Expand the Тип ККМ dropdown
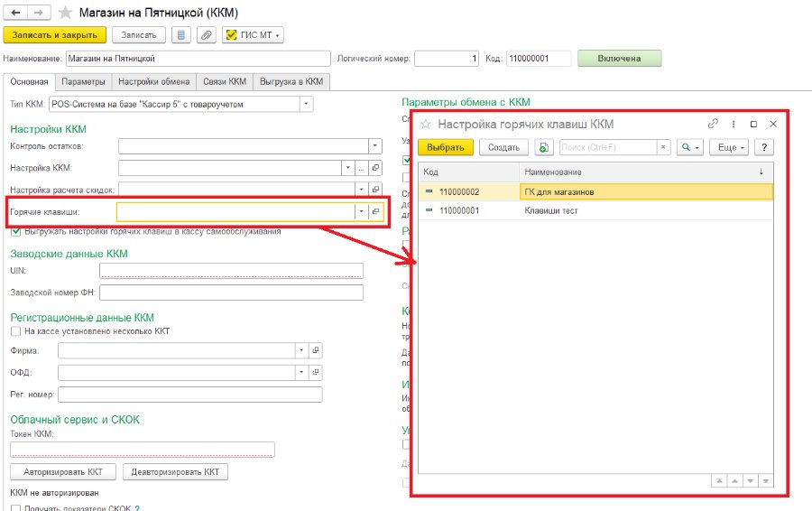The width and height of the screenshot is (812, 511). click(306, 104)
